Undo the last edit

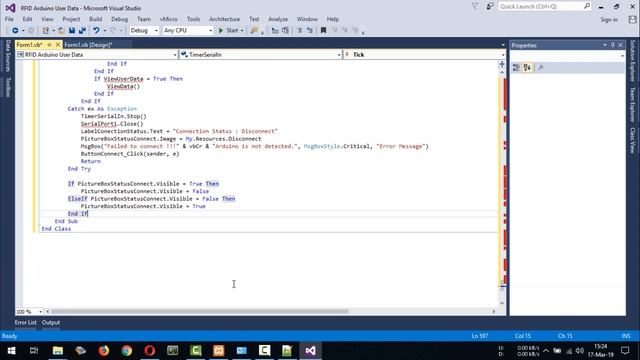click(96, 31)
